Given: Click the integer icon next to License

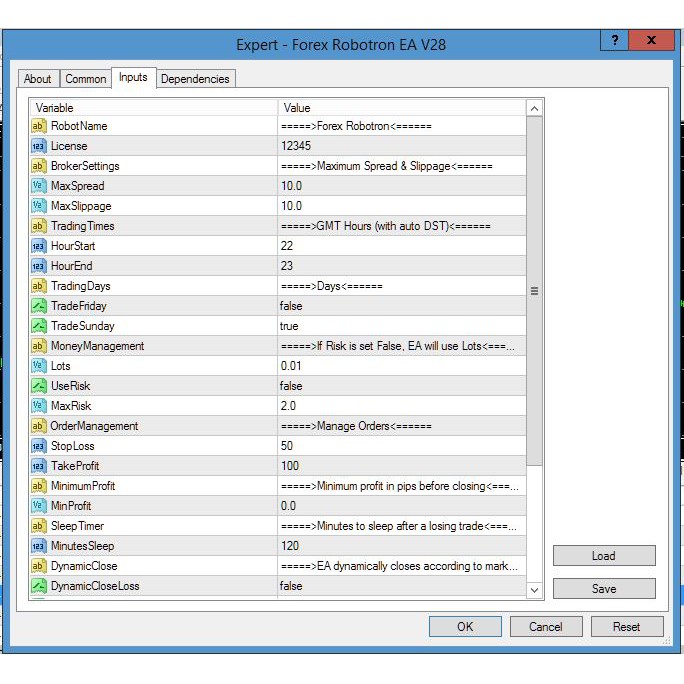Looking at the screenshot, I should (39, 146).
